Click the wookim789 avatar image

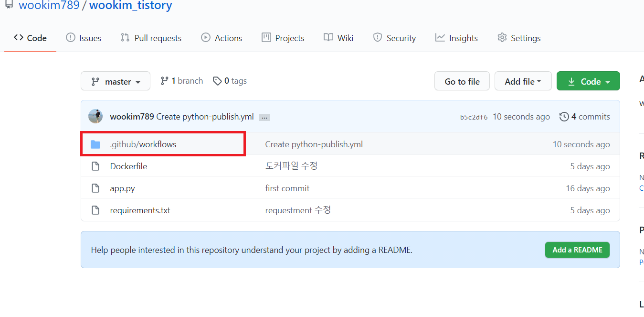coord(95,116)
